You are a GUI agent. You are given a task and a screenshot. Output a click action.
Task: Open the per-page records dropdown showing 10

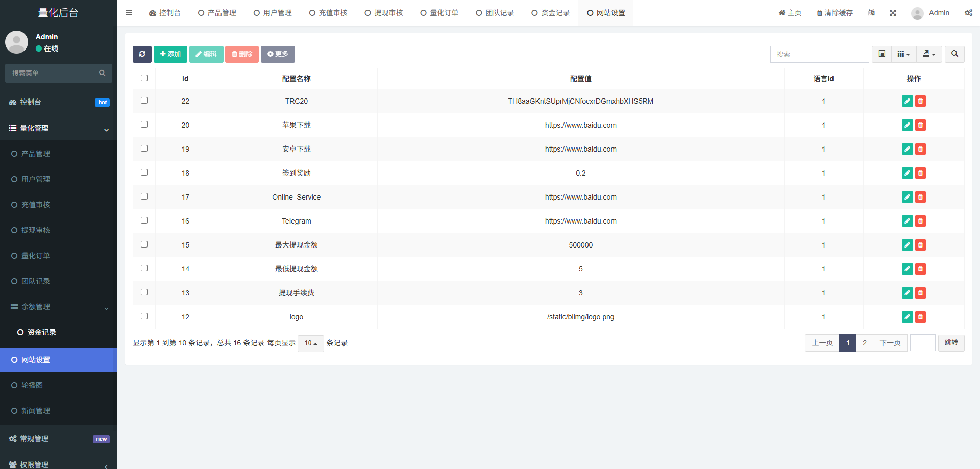click(x=310, y=343)
